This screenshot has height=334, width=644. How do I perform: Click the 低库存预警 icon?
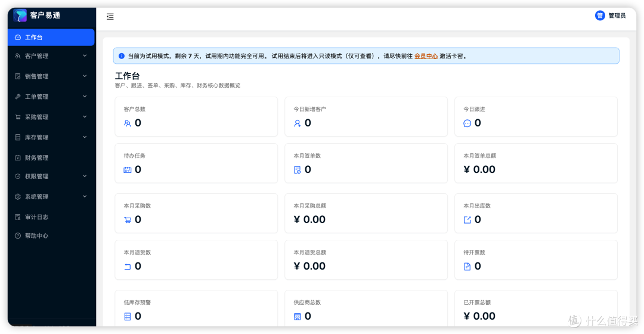point(128,316)
